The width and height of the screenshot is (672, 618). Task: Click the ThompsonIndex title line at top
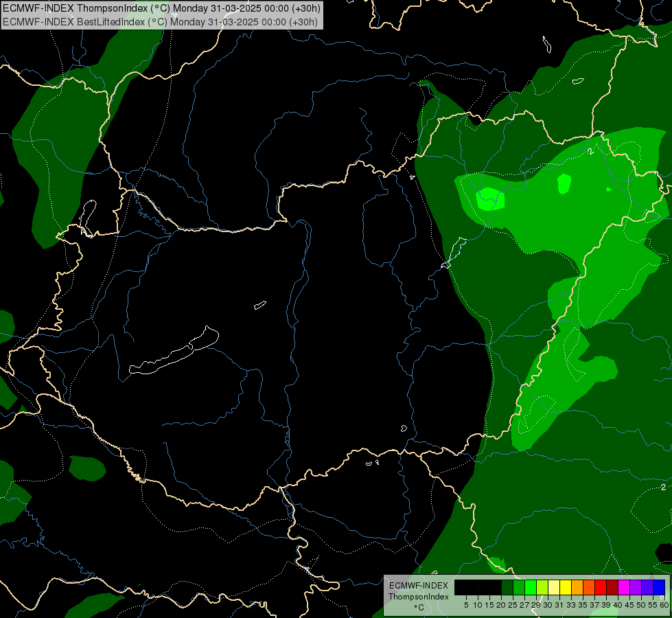[x=161, y=8]
